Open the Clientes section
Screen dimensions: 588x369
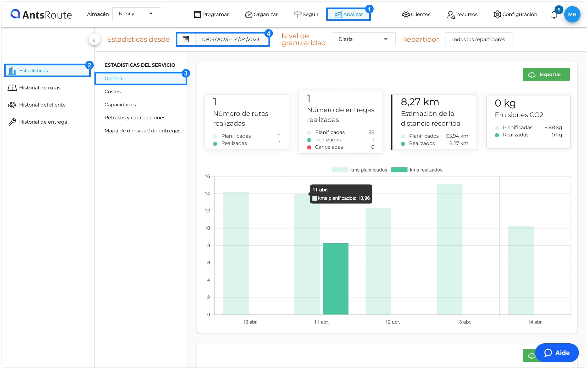[x=416, y=14]
